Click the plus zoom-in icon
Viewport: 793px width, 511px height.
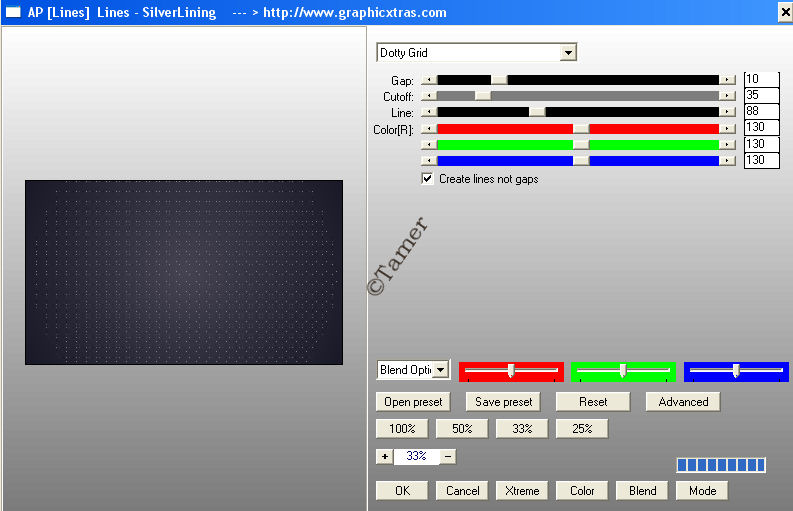click(x=384, y=456)
